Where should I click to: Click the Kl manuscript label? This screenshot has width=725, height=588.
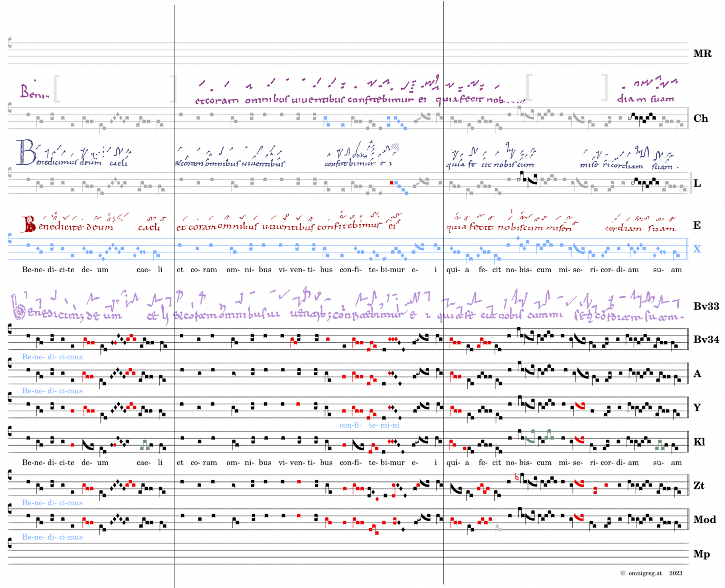click(699, 441)
